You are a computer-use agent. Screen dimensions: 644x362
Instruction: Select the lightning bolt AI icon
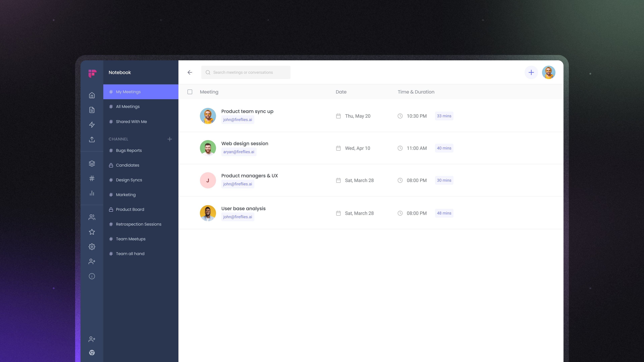pyautogui.click(x=92, y=124)
